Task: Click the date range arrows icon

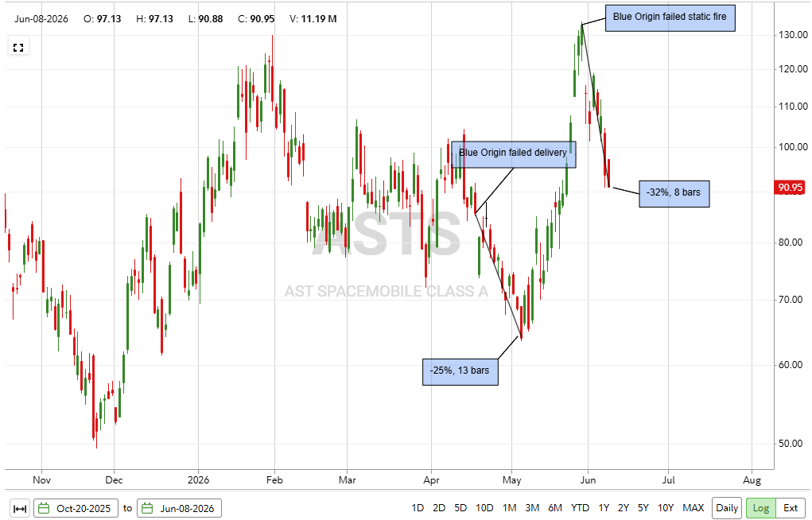Action: point(20,508)
